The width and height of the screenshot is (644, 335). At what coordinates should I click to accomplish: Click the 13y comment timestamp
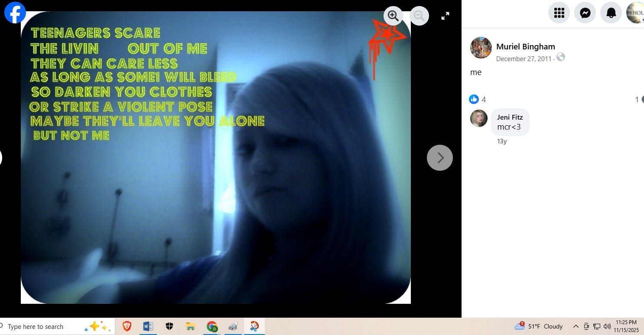click(x=502, y=141)
